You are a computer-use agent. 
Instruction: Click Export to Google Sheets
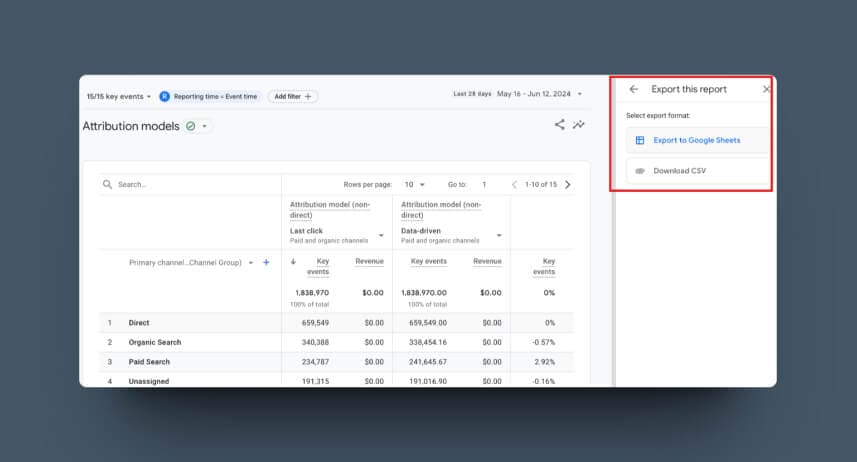(x=696, y=140)
